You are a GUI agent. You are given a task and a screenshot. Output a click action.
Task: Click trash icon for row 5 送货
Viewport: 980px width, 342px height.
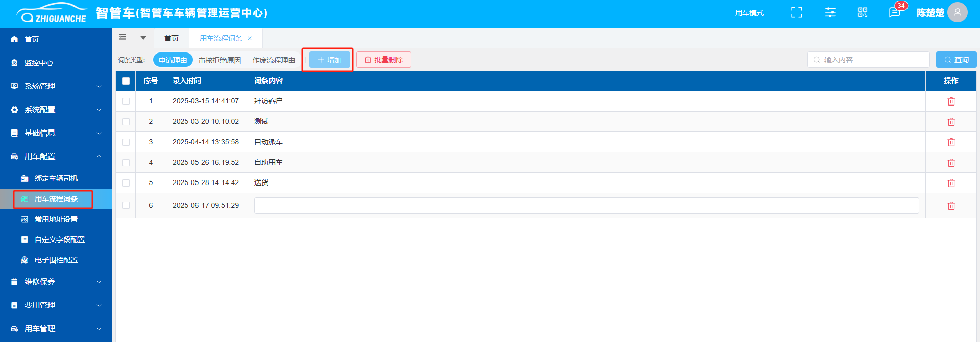(x=951, y=183)
